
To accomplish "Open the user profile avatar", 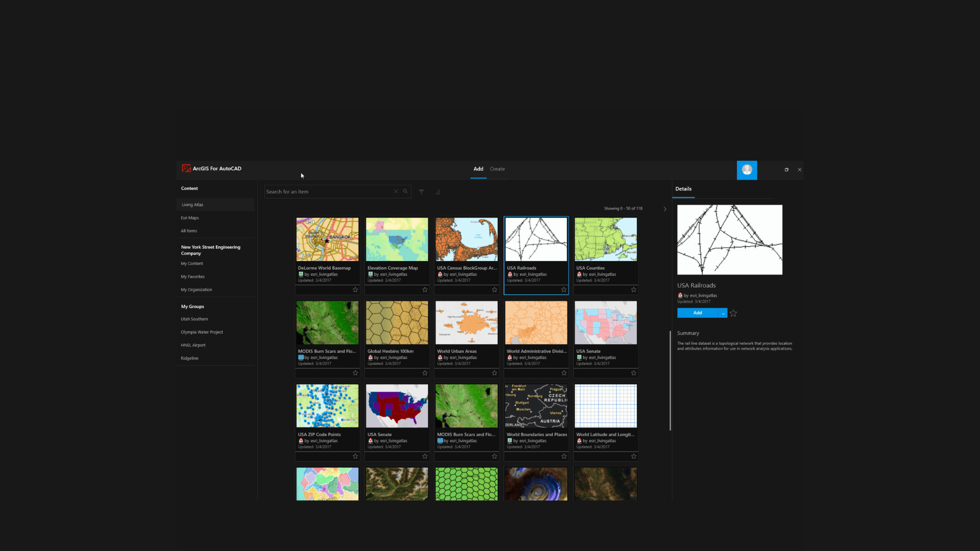I will click(747, 170).
